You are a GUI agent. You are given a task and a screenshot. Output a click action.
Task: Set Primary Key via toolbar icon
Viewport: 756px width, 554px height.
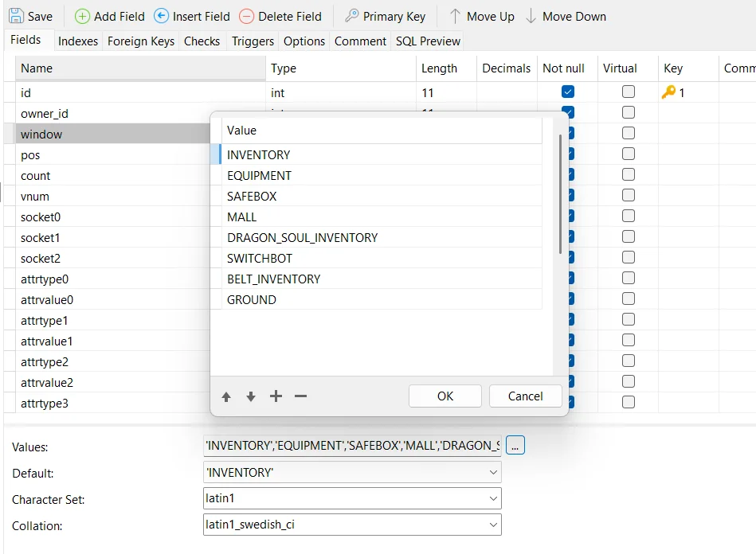point(351,16)
